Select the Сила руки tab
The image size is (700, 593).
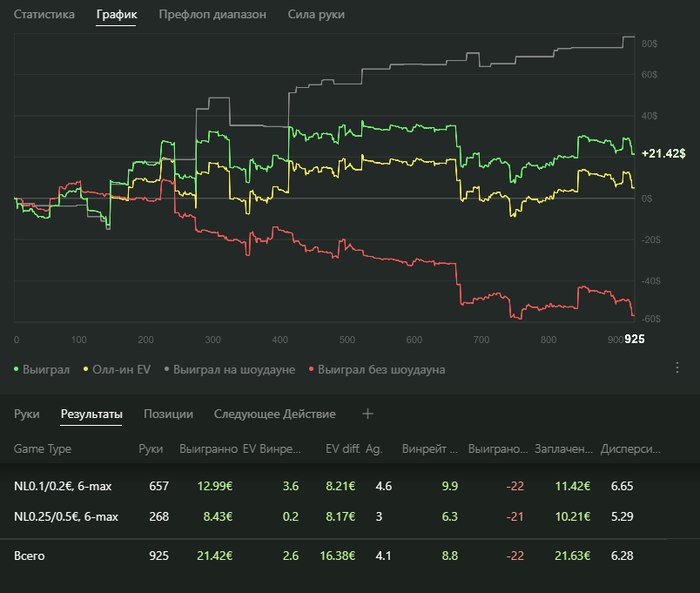click(x=315, y=16)
